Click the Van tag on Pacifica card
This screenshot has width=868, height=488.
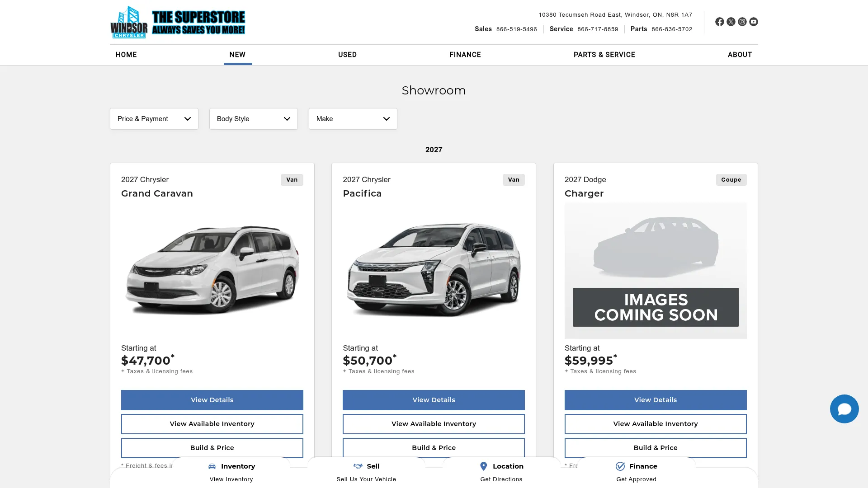coord(514,180)
